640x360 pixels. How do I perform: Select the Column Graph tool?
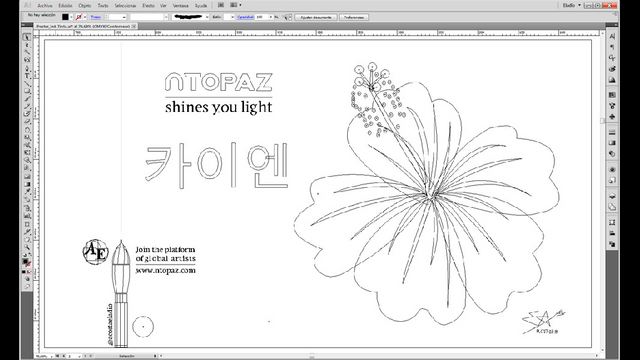pyautogui.click(x=27, y=216)
